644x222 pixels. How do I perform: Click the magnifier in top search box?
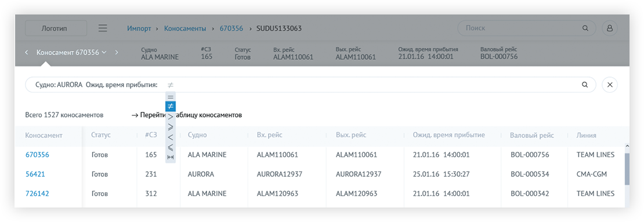pos(585,28)
